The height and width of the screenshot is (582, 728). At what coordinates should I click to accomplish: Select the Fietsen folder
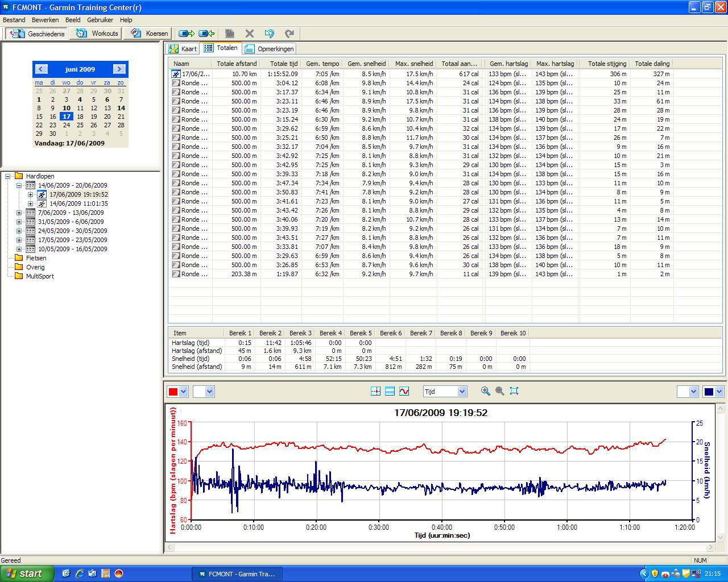pyautogui.click(x=36, y=258)
